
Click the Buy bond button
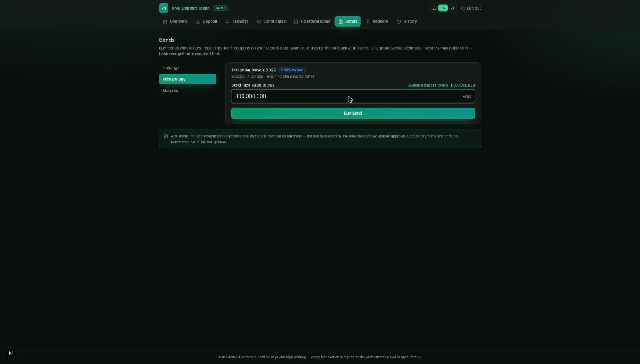(x=353, y=113)
